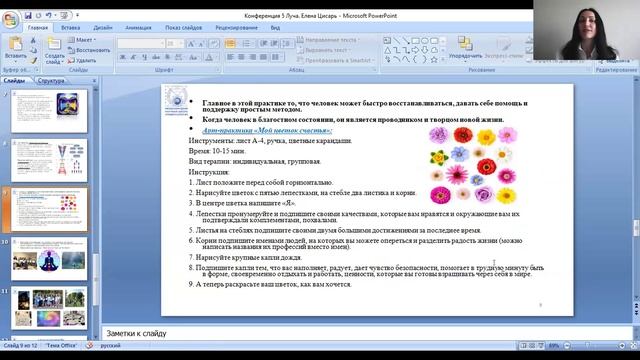
Task: Open text direction (Направление текста) menu
Action: click(329, 40)
